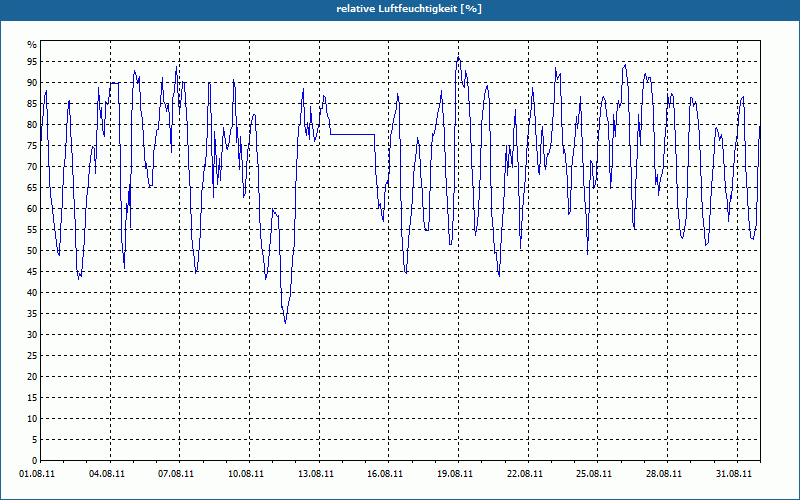Click the lowest humidity dip near 33%
This screenshot has height=500, width=800.
coord(285,322)
